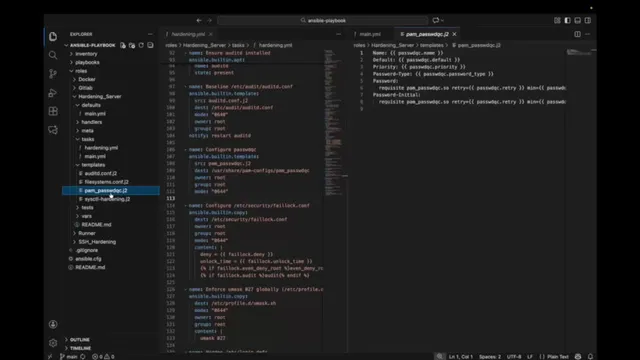The image size is (640, 360).
Task: Open more actions for right editor group
Action: [588, 34]
